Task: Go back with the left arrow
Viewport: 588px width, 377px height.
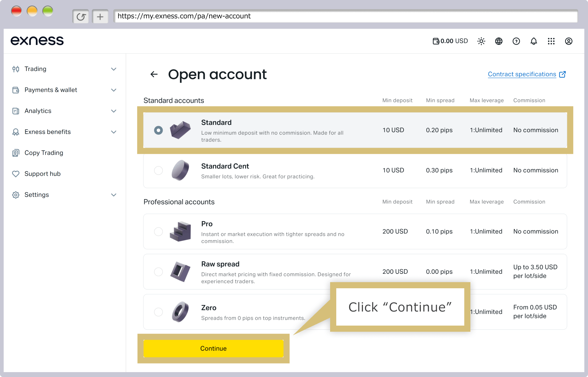Action: pos(154,74)
